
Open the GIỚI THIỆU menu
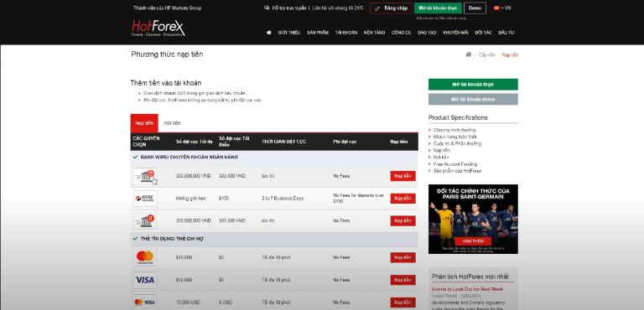289,33
